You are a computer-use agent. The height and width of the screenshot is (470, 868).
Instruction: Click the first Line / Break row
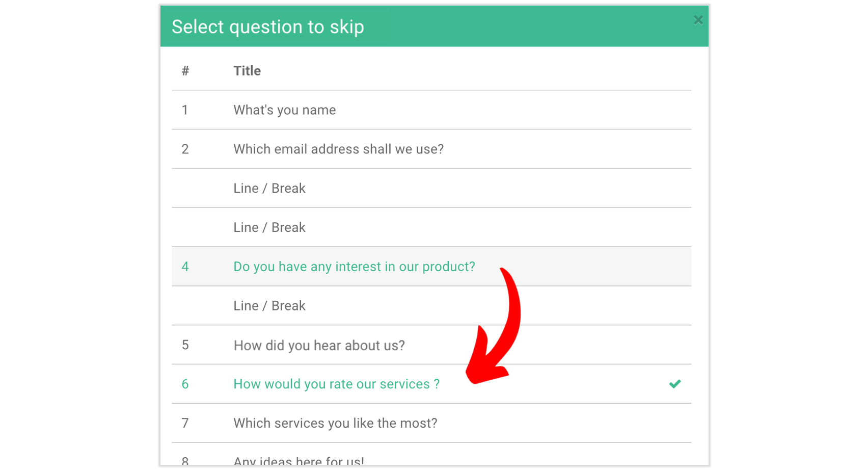coord(269,188)
